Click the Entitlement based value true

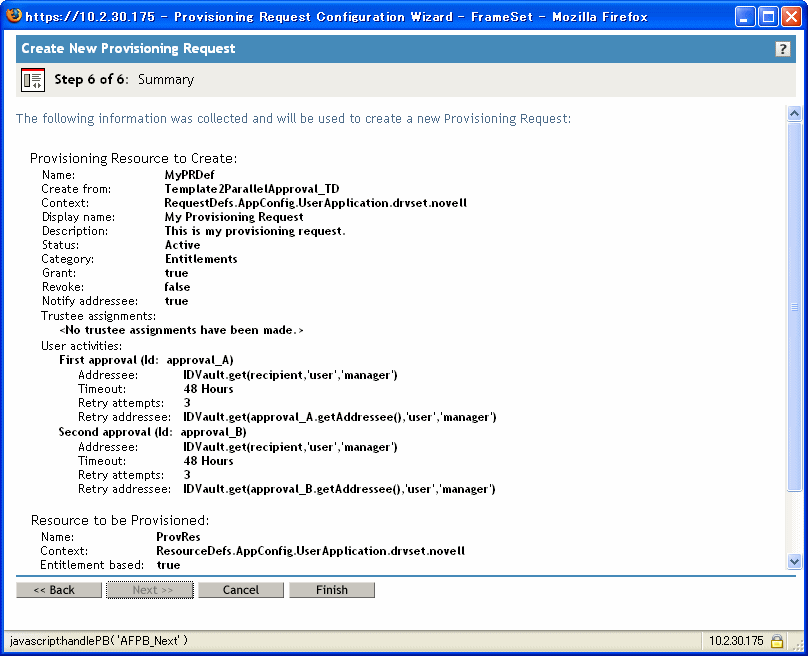click(169, 565)
